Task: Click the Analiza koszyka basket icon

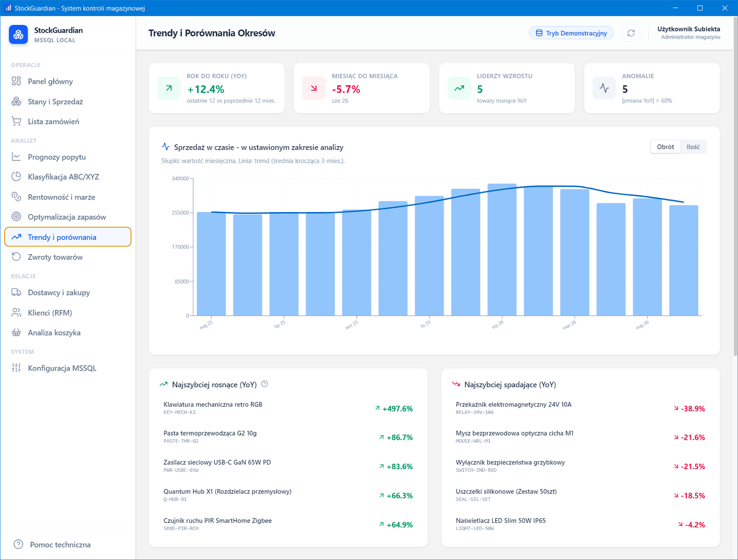Action: point(16,332)
